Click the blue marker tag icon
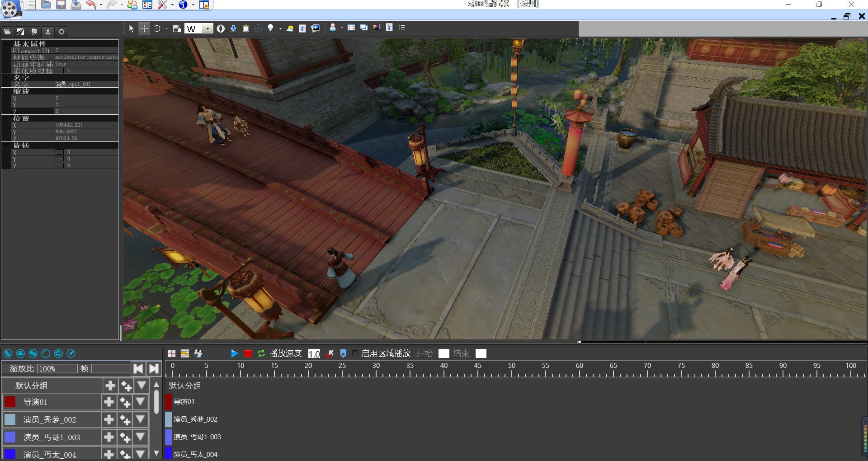The height and width of the screenshot is (461, 868). click(343, 353)
